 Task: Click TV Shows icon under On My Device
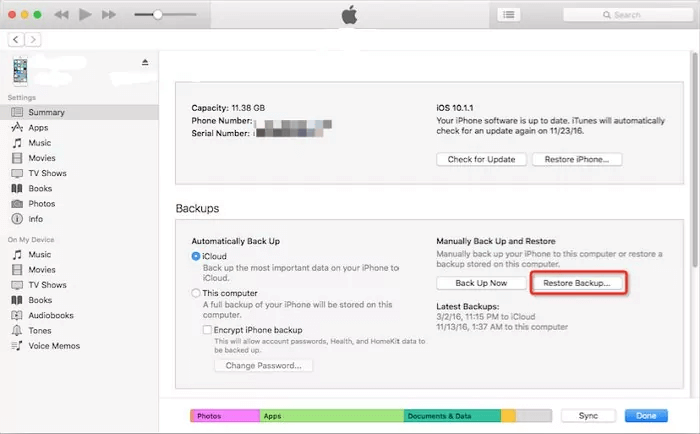click(17, 285)
